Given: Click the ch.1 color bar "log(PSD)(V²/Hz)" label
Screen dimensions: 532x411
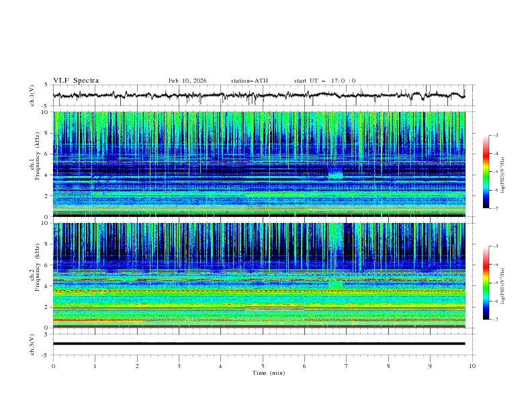Looking at the screenshot, I should [x=503, y=175].
